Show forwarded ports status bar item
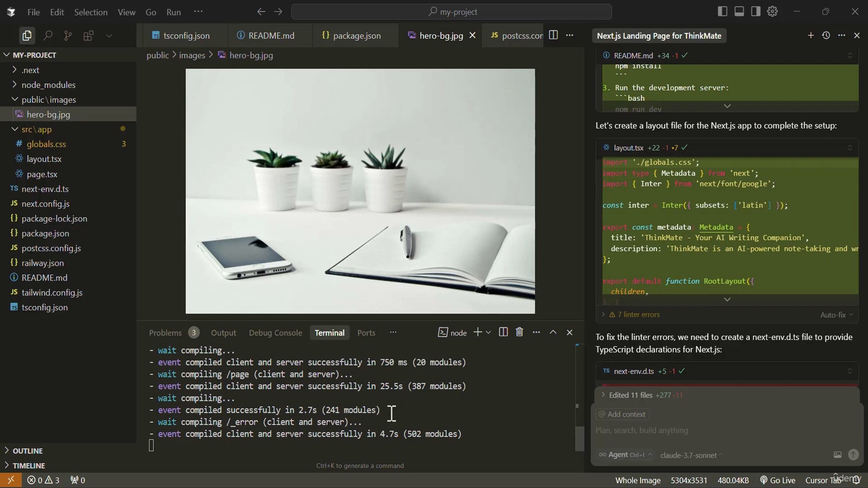 78,480
